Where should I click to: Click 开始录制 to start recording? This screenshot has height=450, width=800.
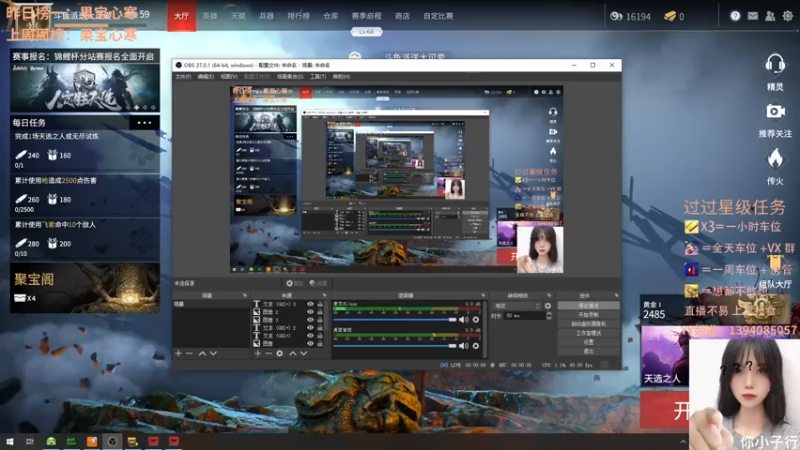click(x=588, y=315)
